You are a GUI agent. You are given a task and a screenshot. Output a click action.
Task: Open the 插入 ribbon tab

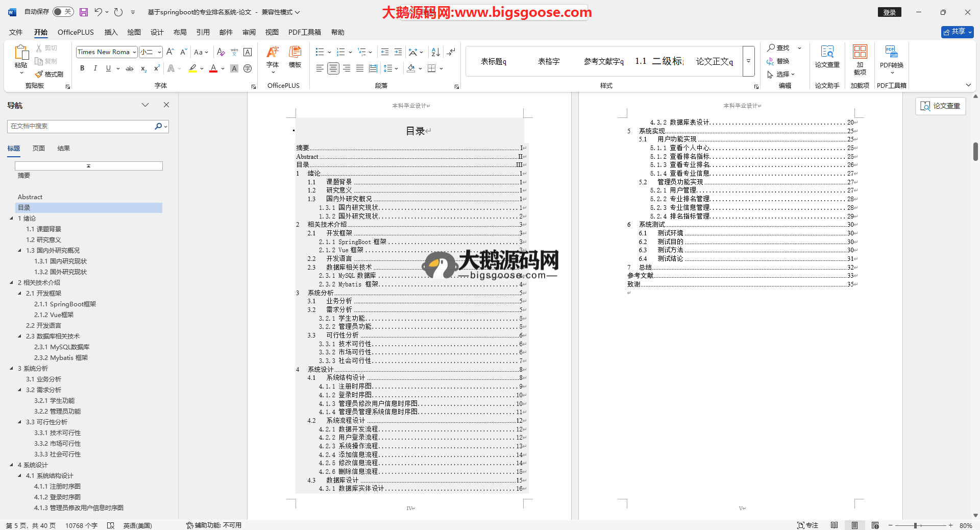[x=111, y=32]
